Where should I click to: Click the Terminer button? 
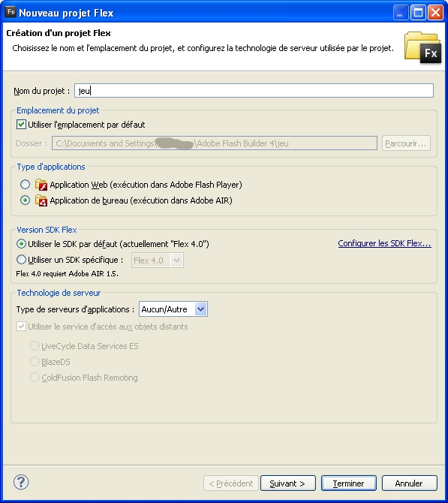click(x=349, y=483)
